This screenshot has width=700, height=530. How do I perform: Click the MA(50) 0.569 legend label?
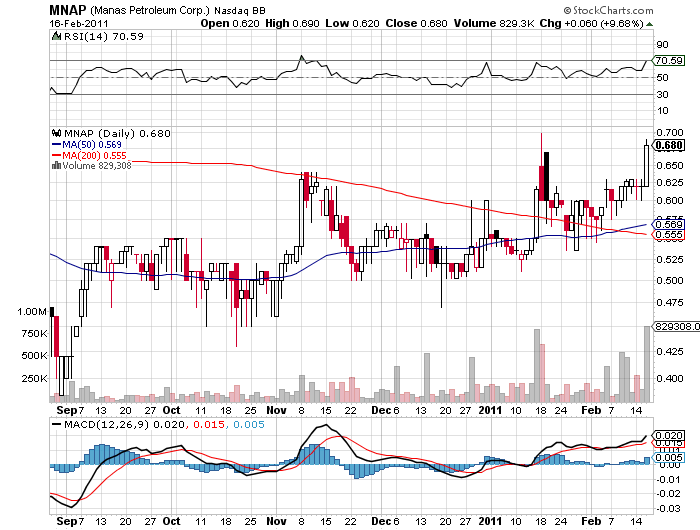(x=92, y=145)
